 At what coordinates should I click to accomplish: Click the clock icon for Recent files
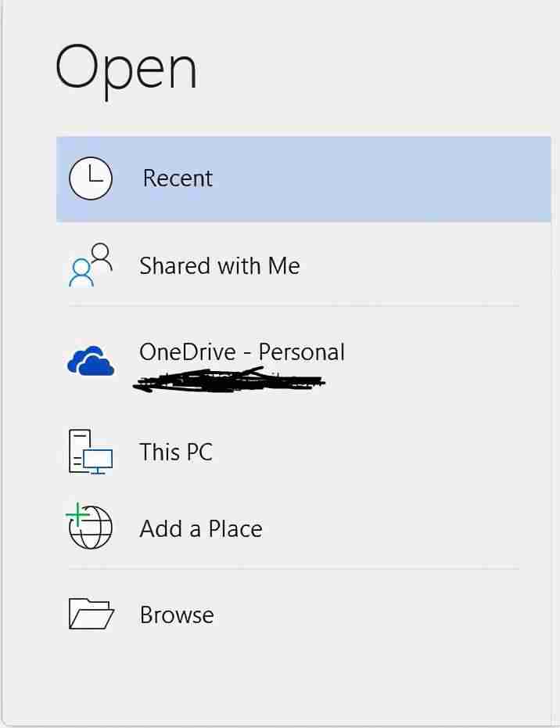click(x=91, y=178)
